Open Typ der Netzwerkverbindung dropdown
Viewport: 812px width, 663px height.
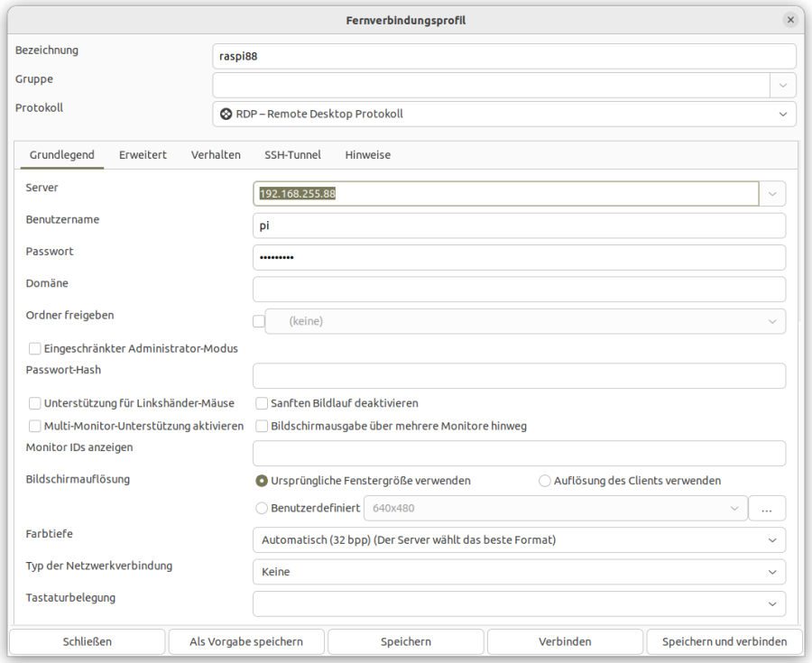[518, 572]
